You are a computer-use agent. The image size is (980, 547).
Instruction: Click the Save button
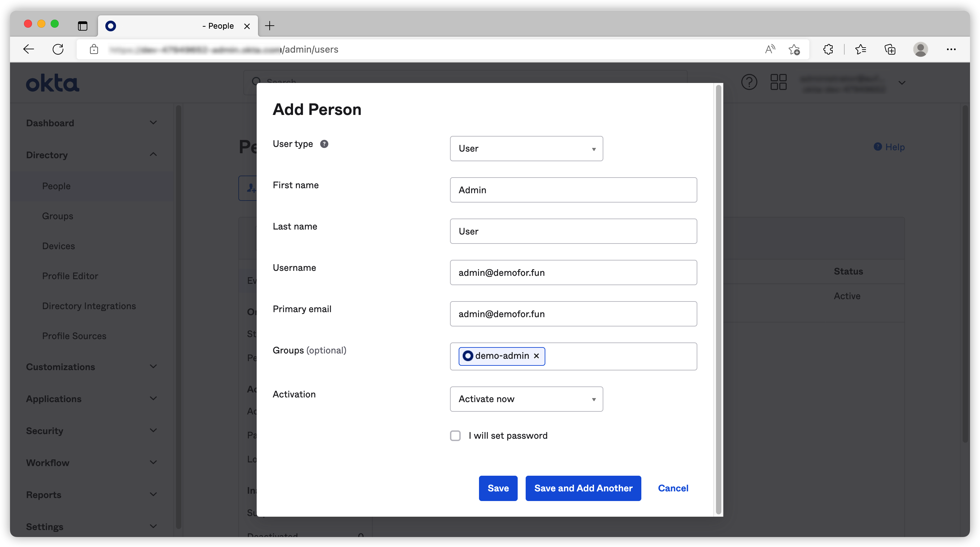(498, 488)
